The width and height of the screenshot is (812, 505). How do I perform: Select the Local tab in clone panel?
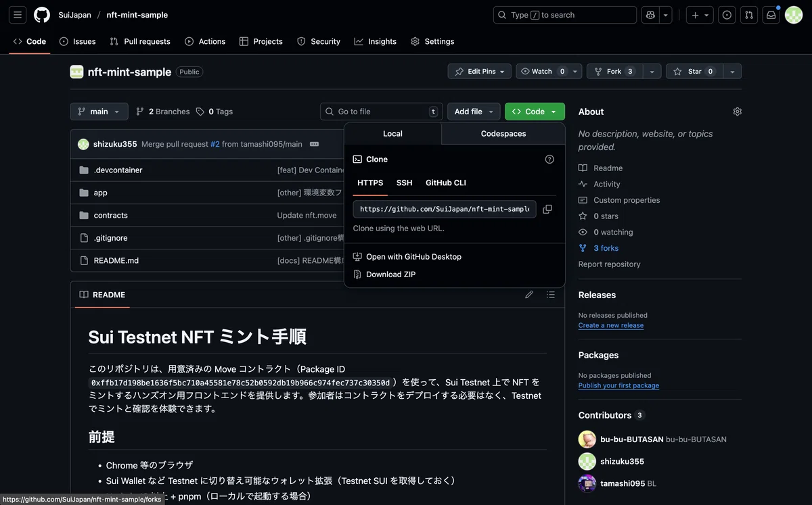click(x=392, y=133)
